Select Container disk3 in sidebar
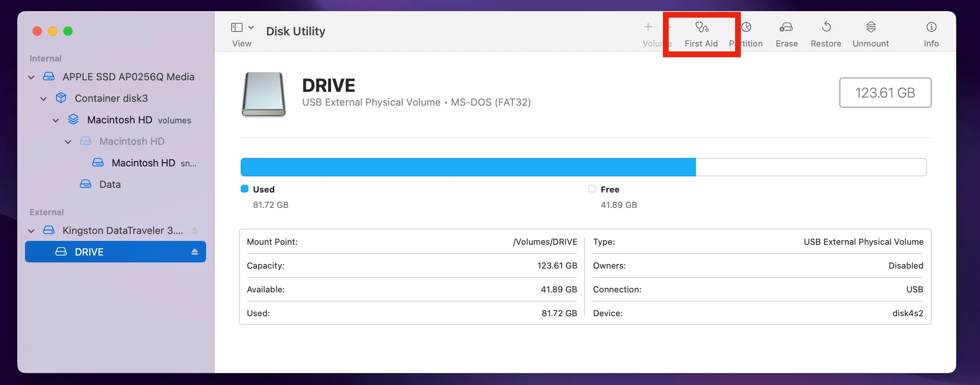 [115, 98]
